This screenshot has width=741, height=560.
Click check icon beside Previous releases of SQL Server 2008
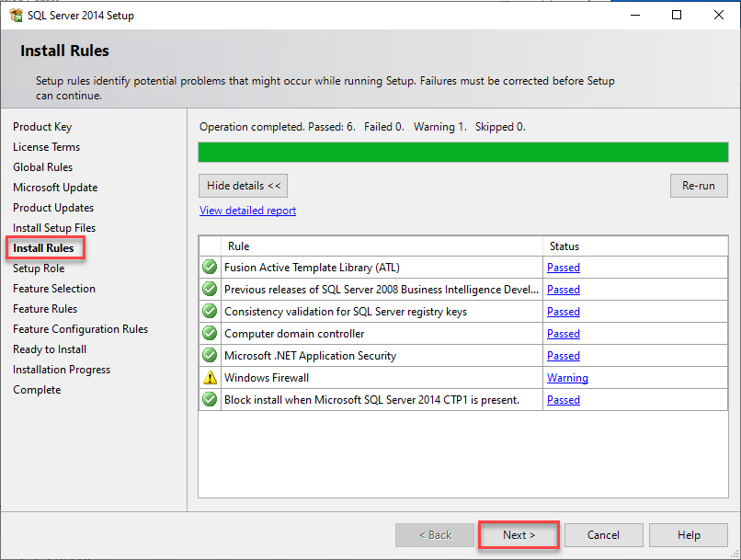tap(210, 289)
